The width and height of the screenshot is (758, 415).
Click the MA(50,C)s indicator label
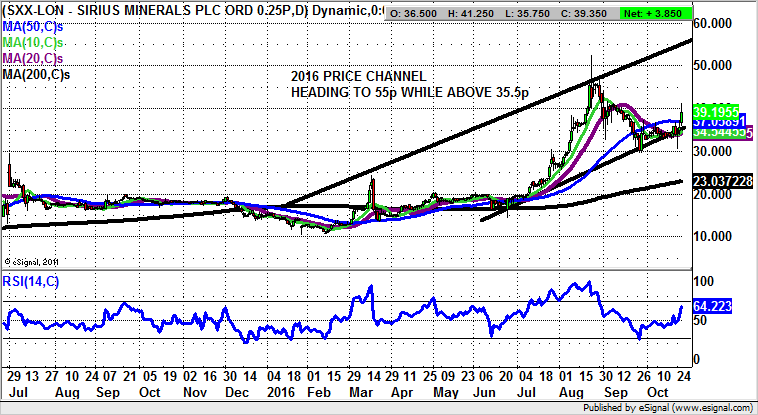tap(33, 27)
